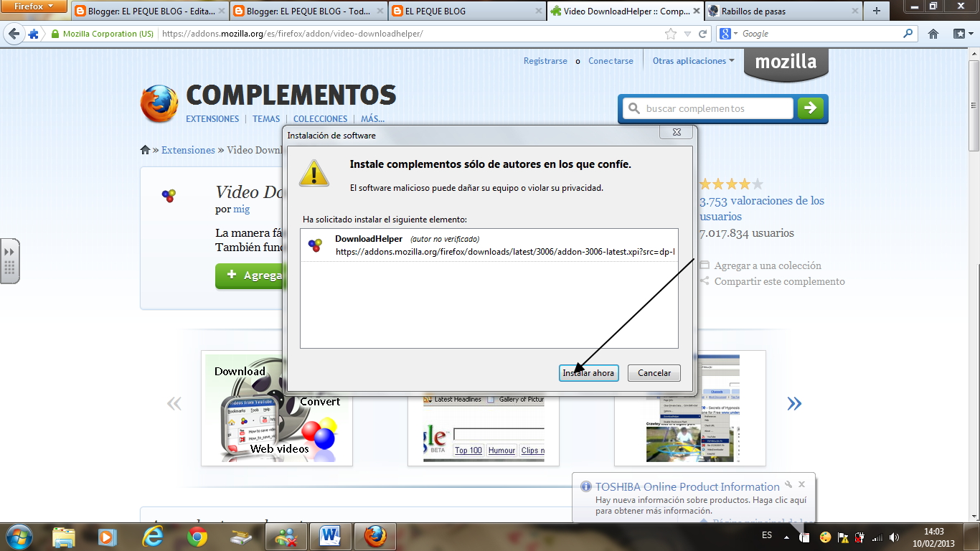This screenshot has width=980, height=551.
Task: Show previous screenshots with left double arrow
Action: (x=174, y=403)
